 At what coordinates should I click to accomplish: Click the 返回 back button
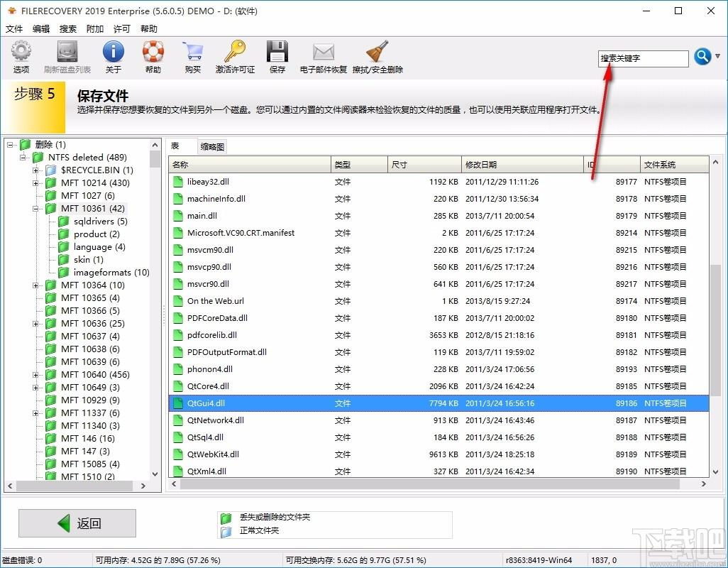[x=77, y=523]
